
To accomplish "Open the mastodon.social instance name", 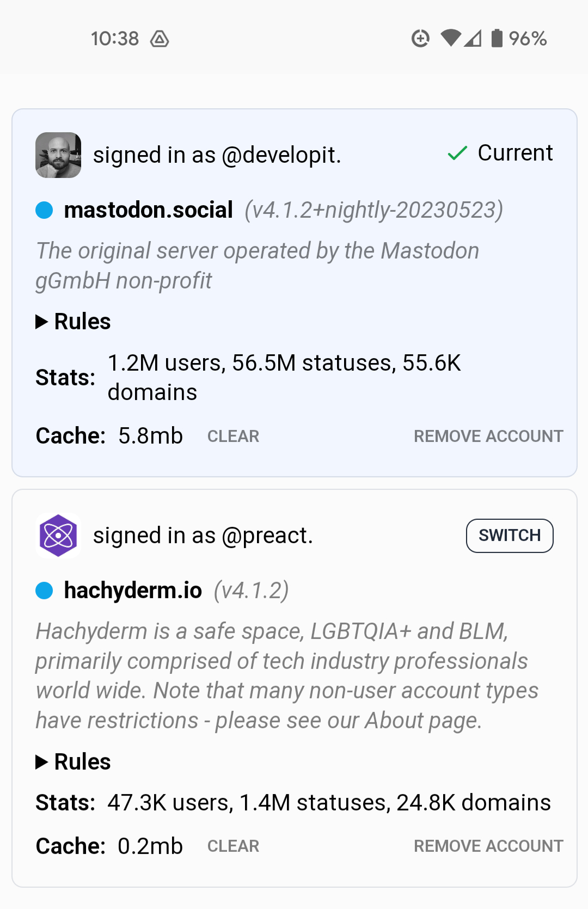I will point(148,210).
